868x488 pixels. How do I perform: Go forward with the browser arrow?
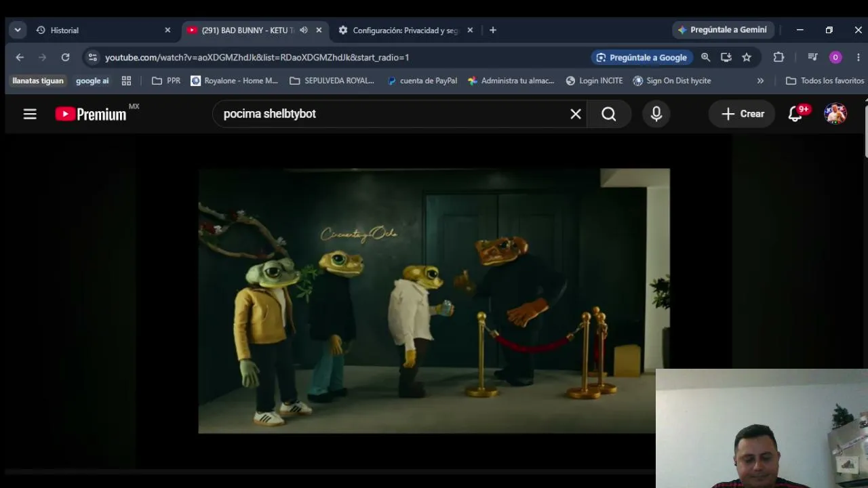pos(42,58)
